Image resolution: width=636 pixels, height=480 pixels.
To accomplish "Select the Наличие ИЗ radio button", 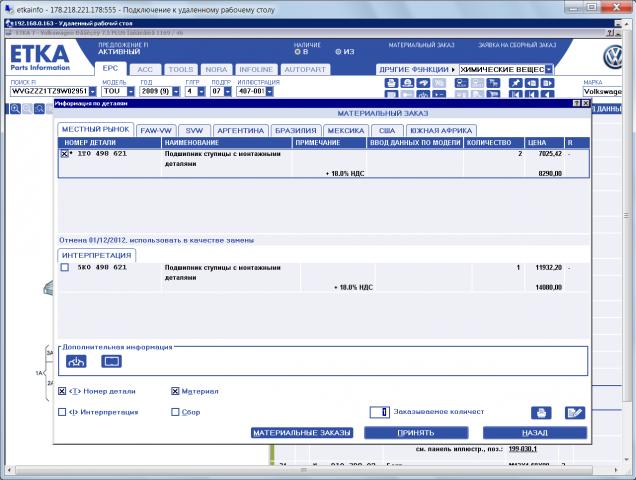I will coord(338,52).
